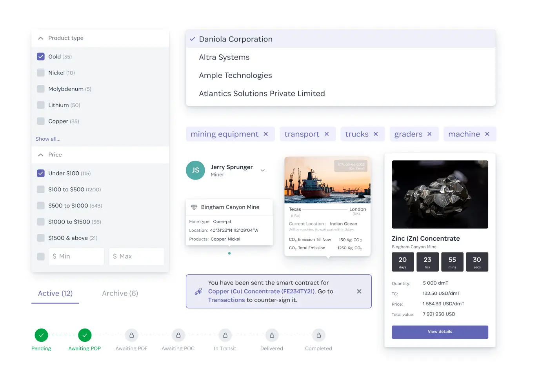
Task: Check the $100 to $500 filter
Action: pyautogui.click(x=41, y=189)
